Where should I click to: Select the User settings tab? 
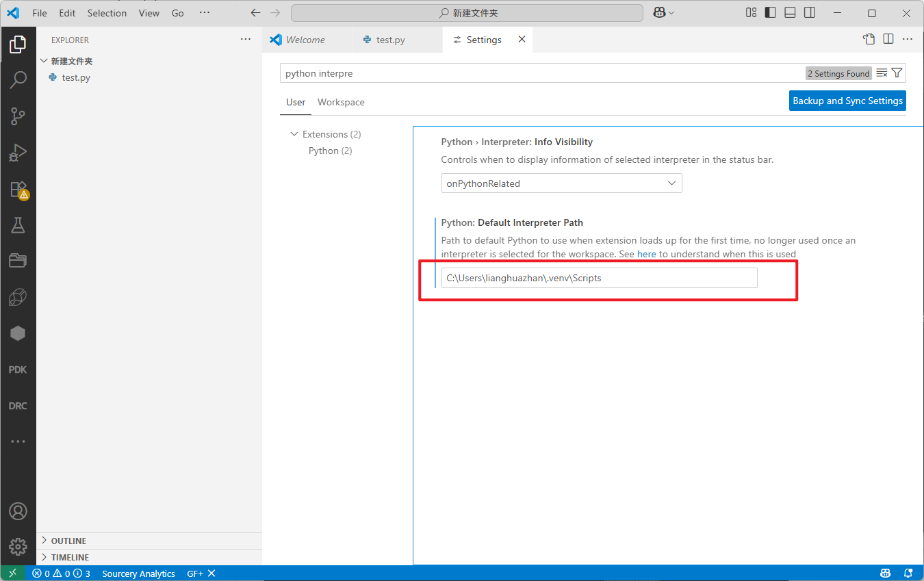click(296, 102)
